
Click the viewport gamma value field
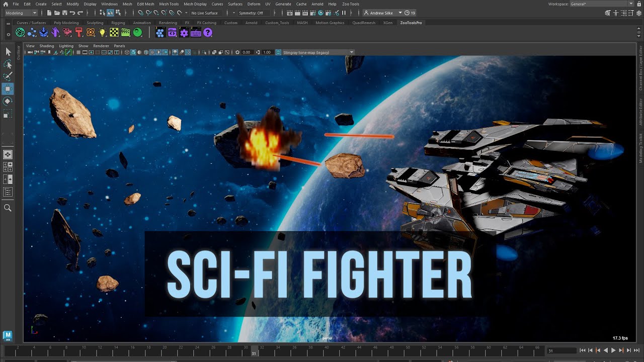(x=267, y=52)
